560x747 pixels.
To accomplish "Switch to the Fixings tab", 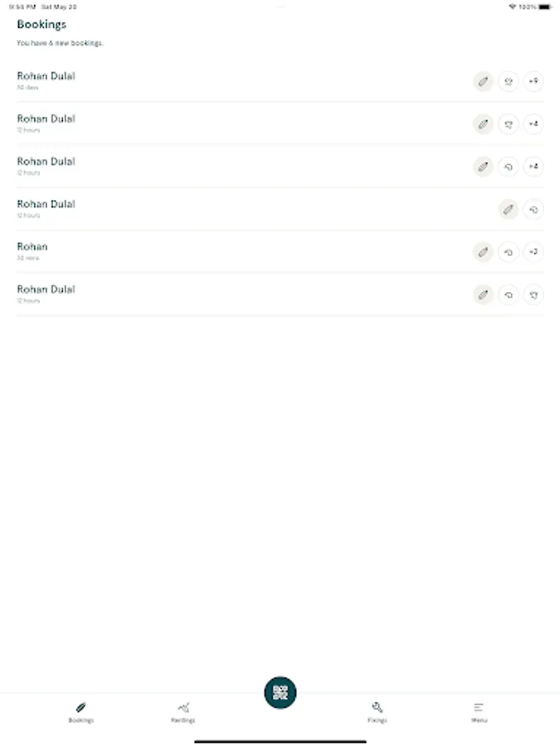I will [x=377, y=711].
